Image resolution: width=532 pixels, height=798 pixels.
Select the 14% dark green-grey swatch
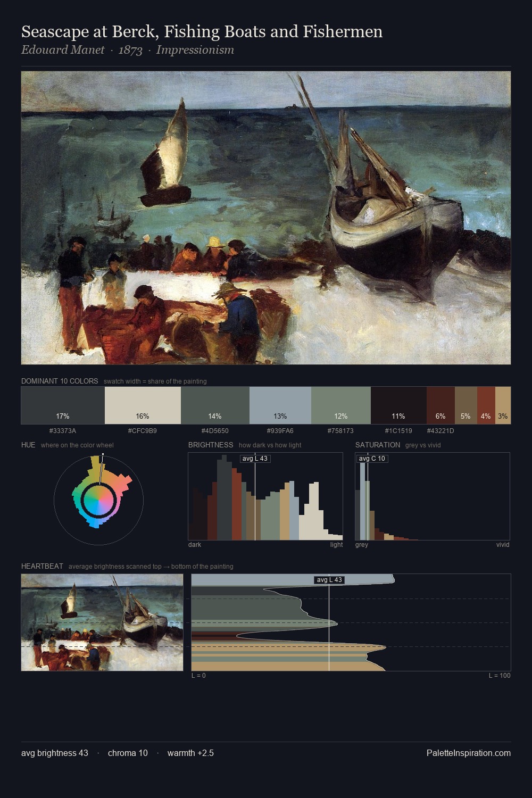[215, 405]
